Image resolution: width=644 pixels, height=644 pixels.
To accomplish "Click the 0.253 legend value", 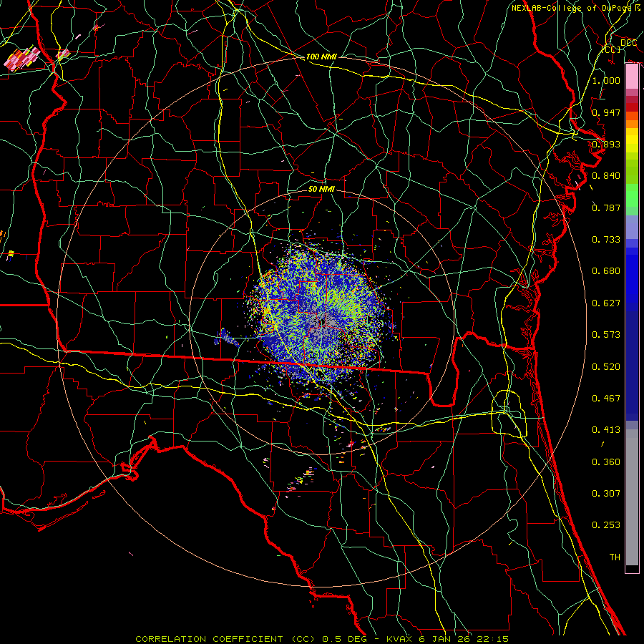I will [x=606, y=525].
